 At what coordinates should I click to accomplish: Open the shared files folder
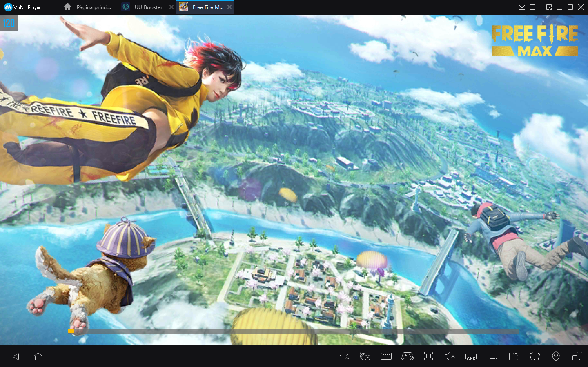(x=514, y=356)
